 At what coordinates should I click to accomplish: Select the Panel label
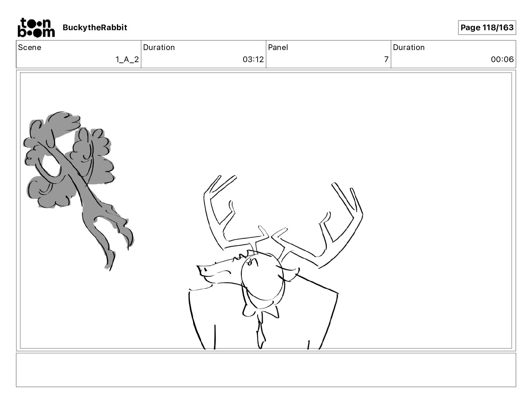(x=278, y=47)
